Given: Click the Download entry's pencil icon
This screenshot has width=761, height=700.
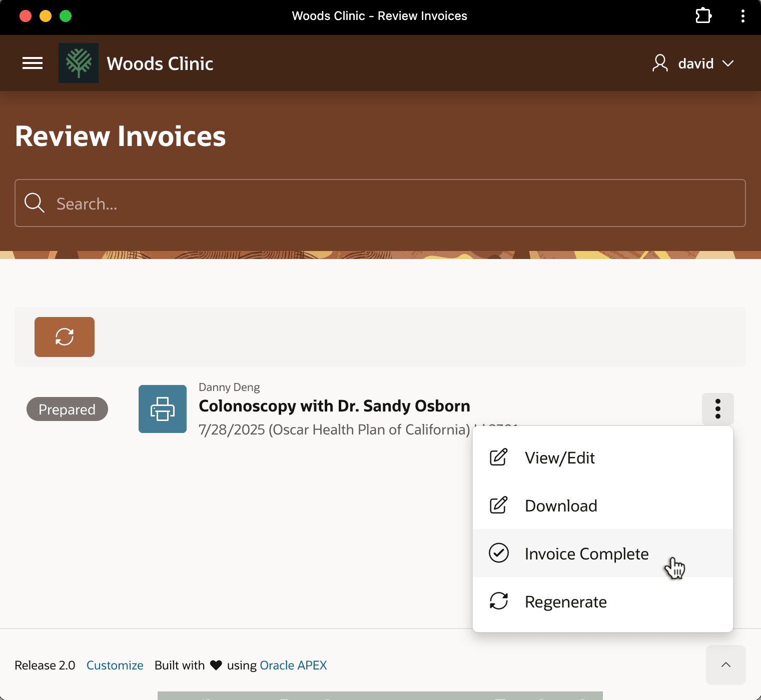Looking at the screenshot, I should pos(498,505).
